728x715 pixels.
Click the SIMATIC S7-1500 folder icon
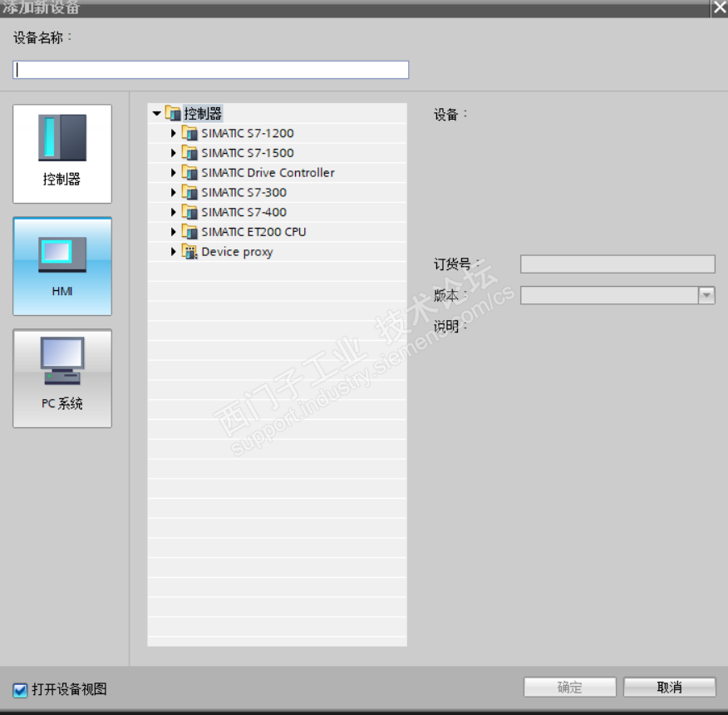click(x=189, y=153)
